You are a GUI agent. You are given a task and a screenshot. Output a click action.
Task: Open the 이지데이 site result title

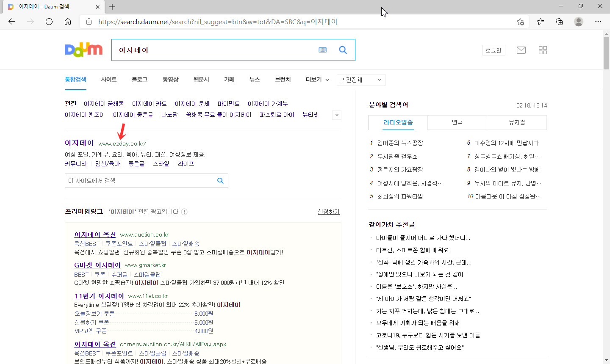click(x=79, y=143)
